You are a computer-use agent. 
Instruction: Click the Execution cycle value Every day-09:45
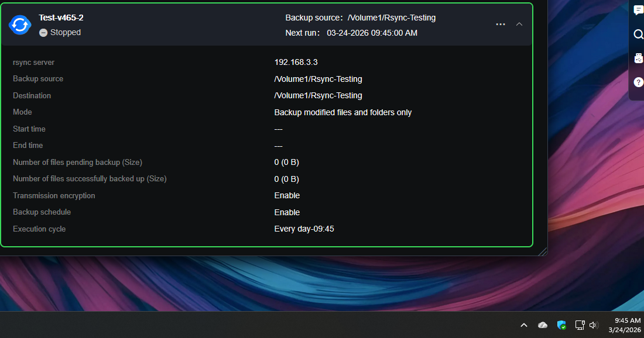click(x=304, y=229)
